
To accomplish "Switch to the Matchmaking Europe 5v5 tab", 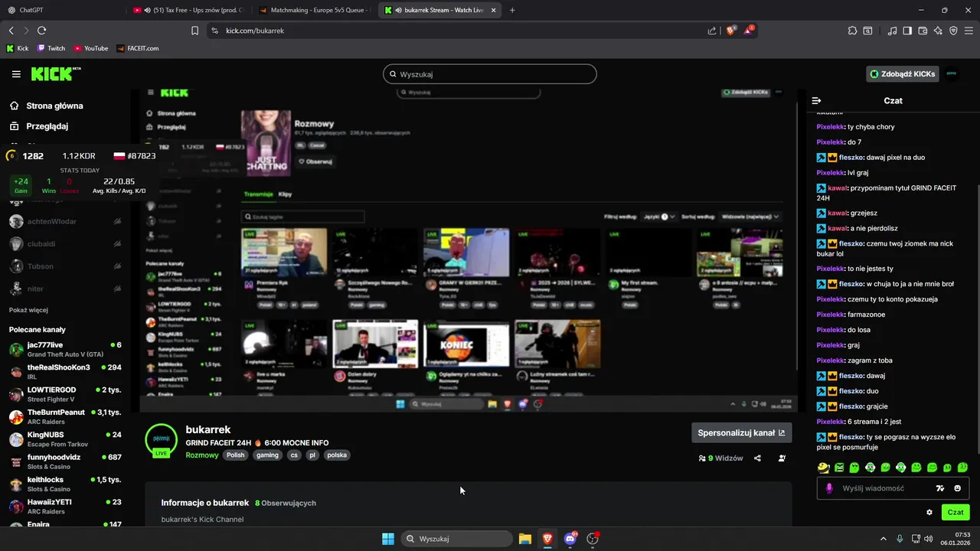I will coord(315,10).
